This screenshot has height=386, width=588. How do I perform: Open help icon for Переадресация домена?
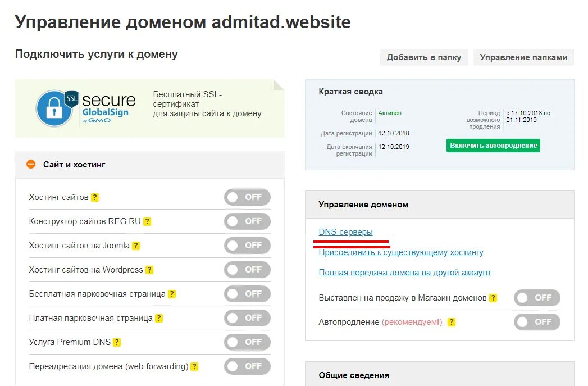tap(194, 366)
